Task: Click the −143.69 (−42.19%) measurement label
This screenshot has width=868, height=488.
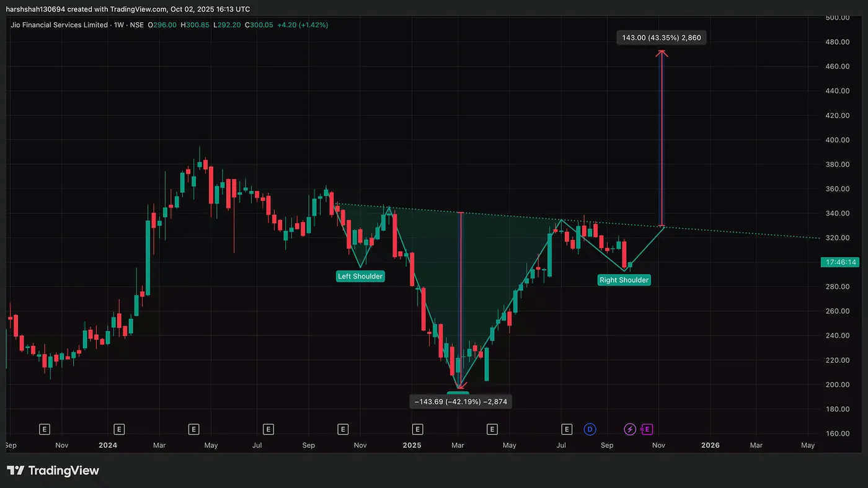Action: (x=461, y=402)
